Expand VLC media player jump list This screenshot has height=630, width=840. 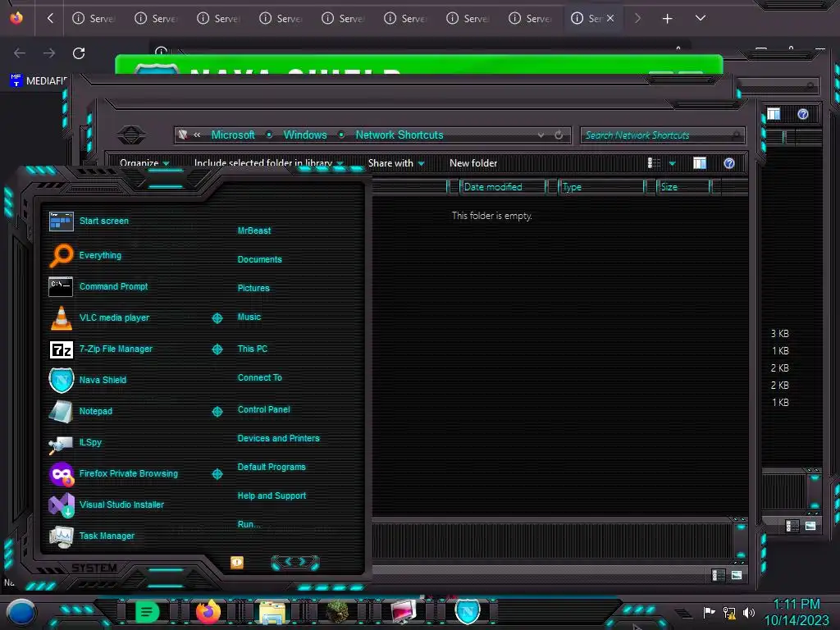217,318
